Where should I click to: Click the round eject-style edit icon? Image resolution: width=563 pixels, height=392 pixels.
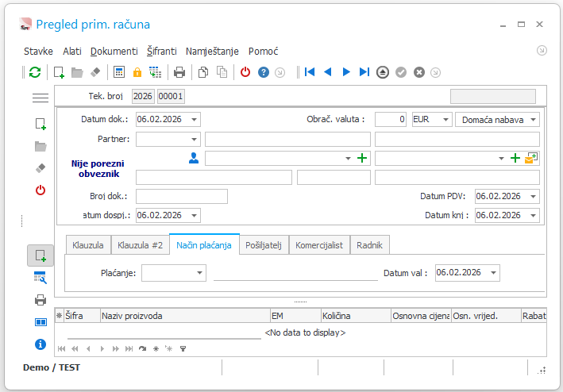(x=383, y=72)
